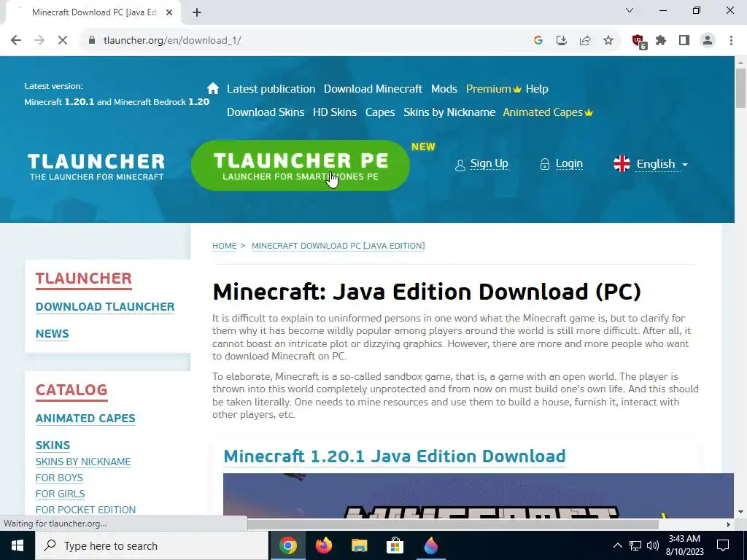This screenshot has width=747, height=560.
Task: Click the Google icon in address bar
Action: coord(538,41)
